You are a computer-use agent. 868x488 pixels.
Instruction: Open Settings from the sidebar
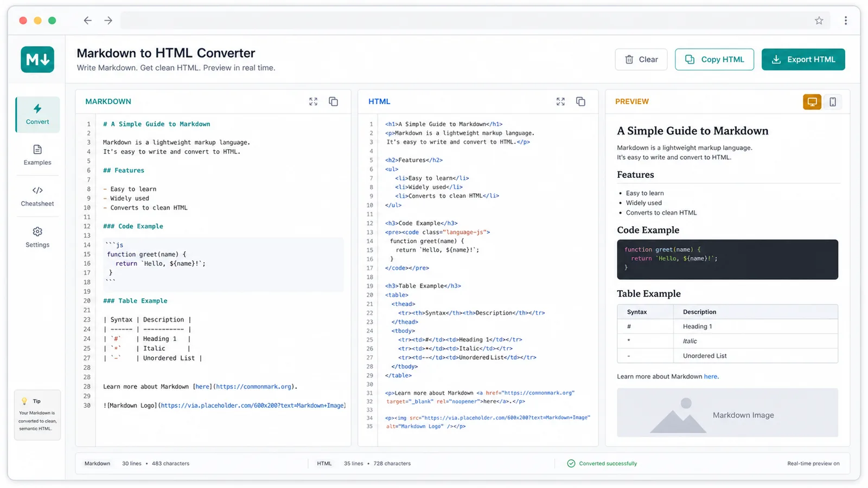click(x=37, y=237)
